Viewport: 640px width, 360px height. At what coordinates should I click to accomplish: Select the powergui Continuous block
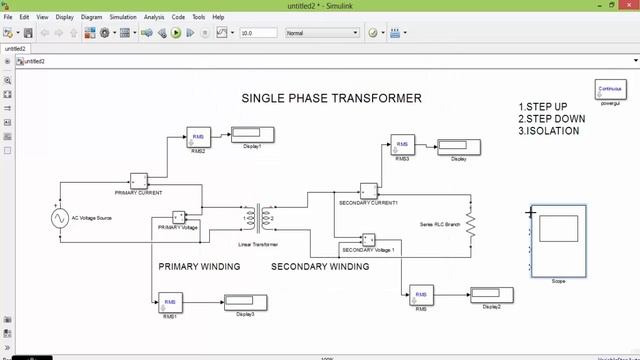click(x=610, y=89)
